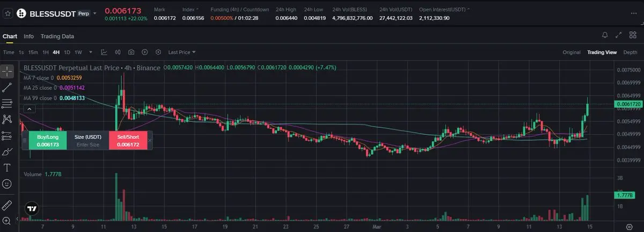Image resolution: width=644 pixels, height=232 pixels.
Task: Select the ruler measure tool
Action: pos(8,205)
